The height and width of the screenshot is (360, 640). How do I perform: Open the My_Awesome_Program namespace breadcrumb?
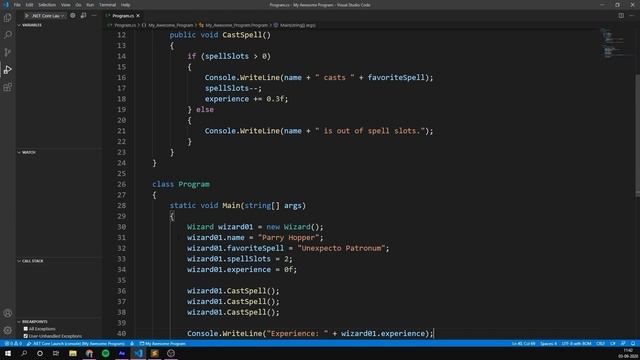pyautogui.click(x=167, y=25)
